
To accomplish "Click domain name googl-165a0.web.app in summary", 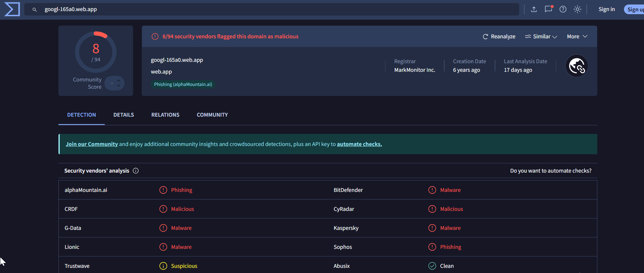I will [x=177, y=60].
